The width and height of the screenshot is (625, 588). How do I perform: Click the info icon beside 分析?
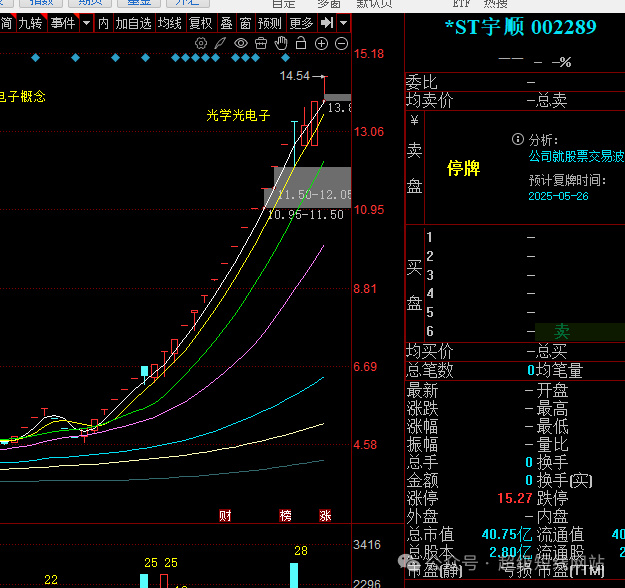[x=517, y=139]
